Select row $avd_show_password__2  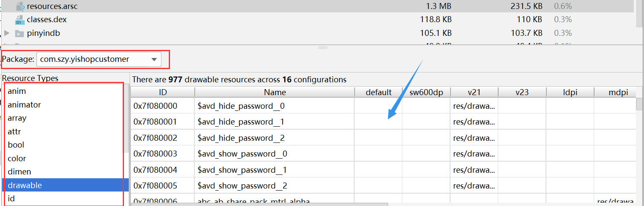[383, 186]
